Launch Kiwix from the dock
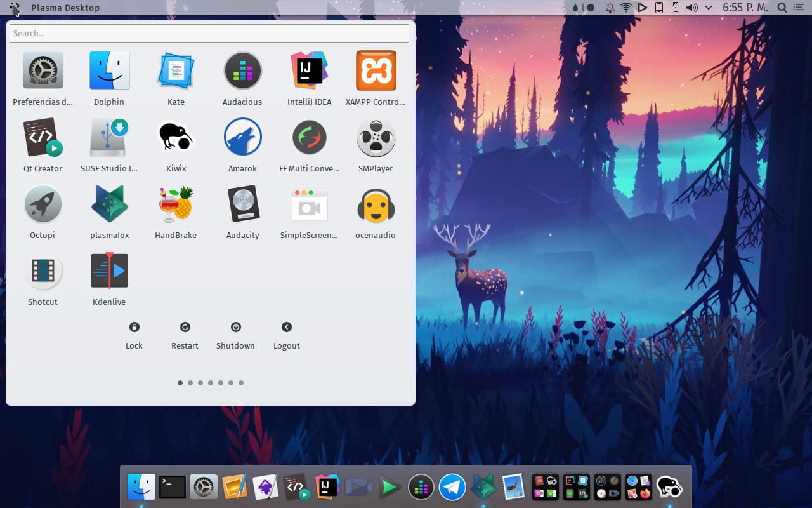 670,487
